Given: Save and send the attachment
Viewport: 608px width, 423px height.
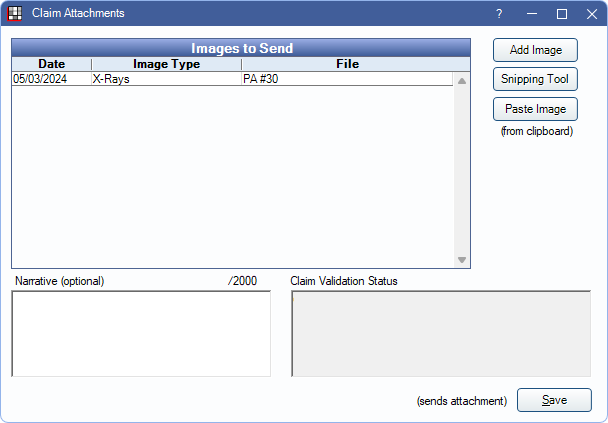Looking at the screenshot, I should click(x=554, y=400).
